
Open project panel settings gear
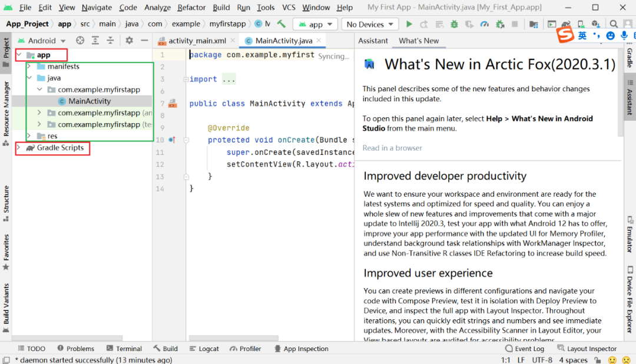point(129,40)
